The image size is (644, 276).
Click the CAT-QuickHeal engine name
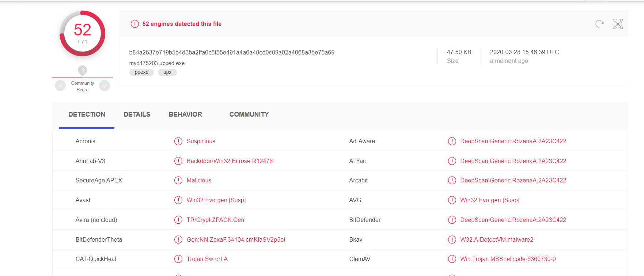[96, 259]
